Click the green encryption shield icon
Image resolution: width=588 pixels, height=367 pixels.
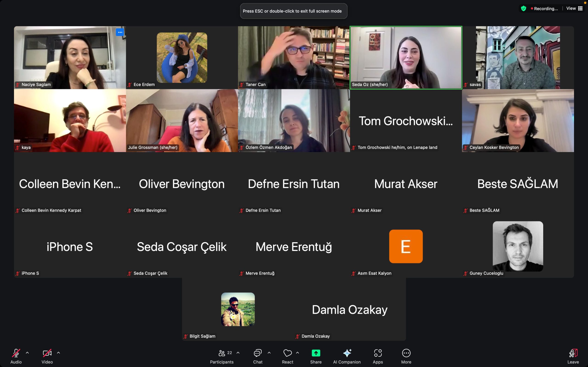[524, 8]
